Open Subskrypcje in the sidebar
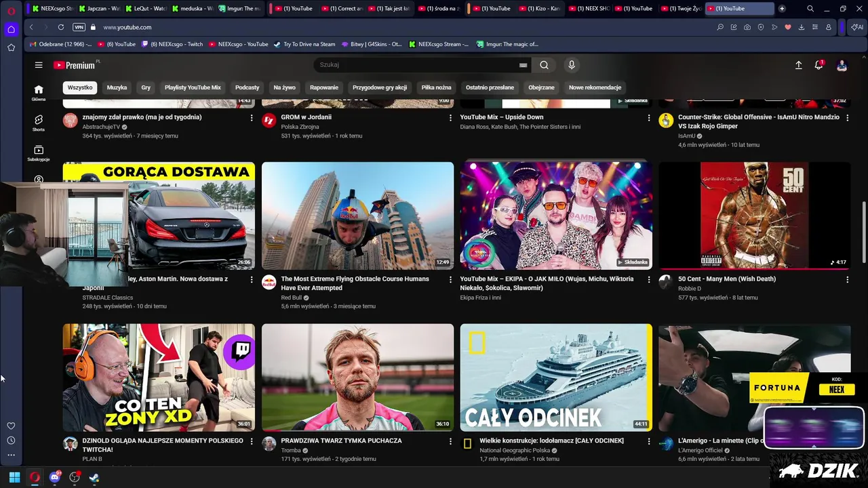This screenshot has width=868, height=488. [x=39, y=153]
